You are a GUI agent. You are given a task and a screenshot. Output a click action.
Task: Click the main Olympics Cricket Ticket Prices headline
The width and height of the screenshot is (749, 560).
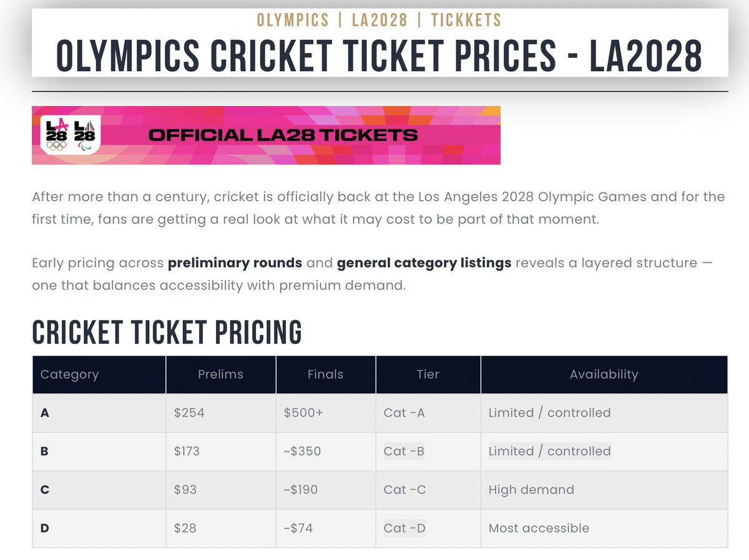[x=379, y=54]
